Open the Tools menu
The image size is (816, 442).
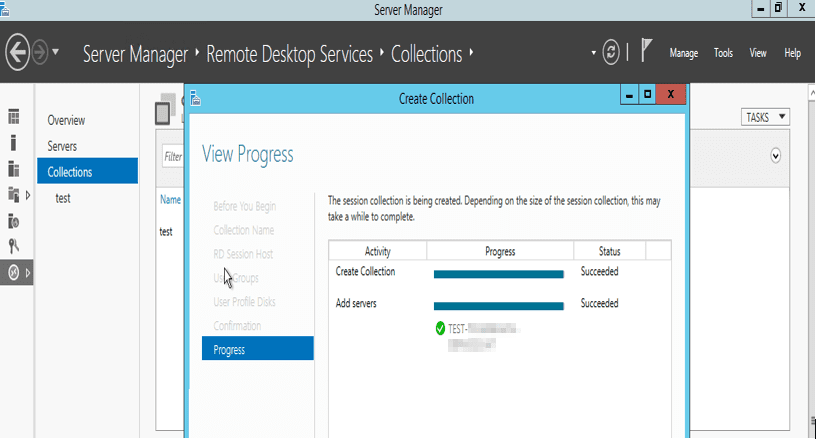pos(724,53)
